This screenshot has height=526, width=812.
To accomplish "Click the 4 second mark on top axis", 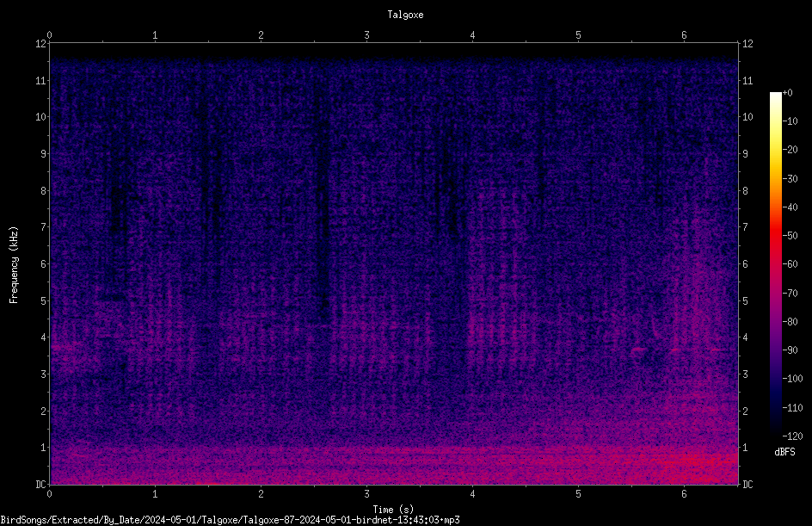I will tap(472, 35).
